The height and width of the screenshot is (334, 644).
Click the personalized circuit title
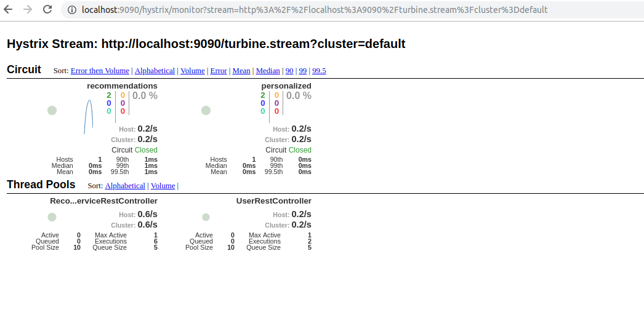click(286, 85)
